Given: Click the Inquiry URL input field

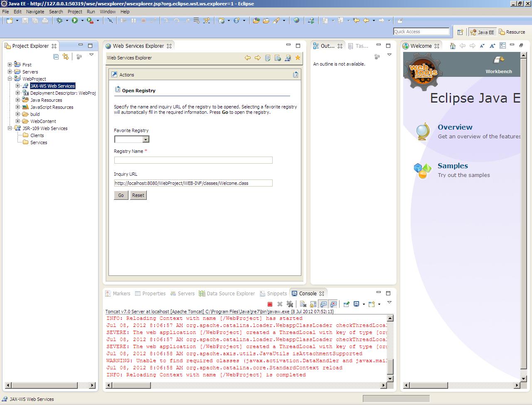Looking at the screenshot, I should click(x=193, y=183).
